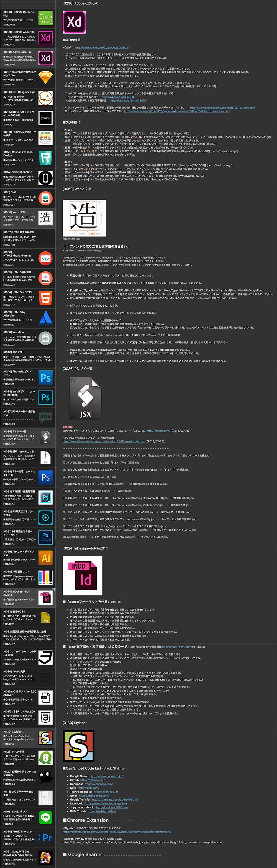
Task: Click the [0130] Stylebot main heading
Action: click(x=75, y=723)
